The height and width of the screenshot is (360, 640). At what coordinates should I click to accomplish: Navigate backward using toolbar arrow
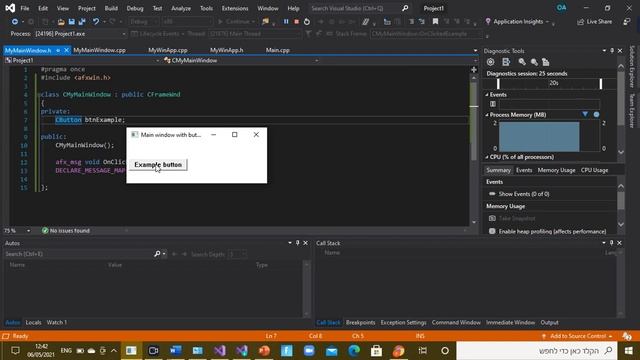[x=15, y=22]
